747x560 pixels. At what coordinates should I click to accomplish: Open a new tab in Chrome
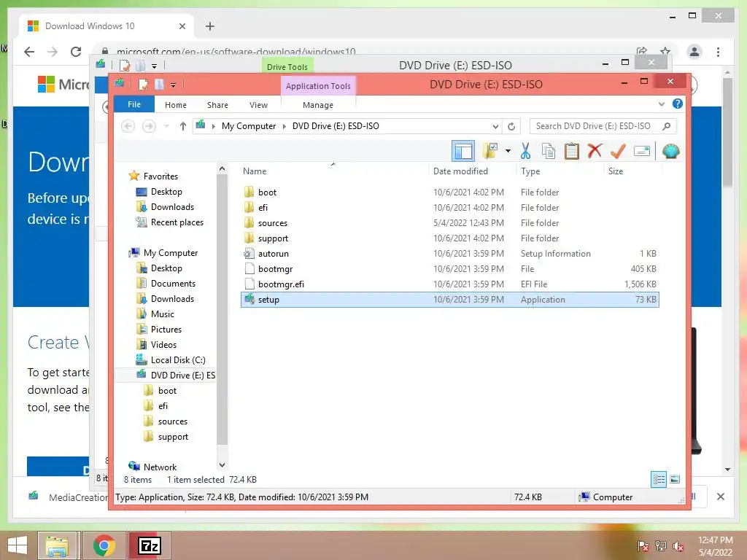(x=210, y=26)
